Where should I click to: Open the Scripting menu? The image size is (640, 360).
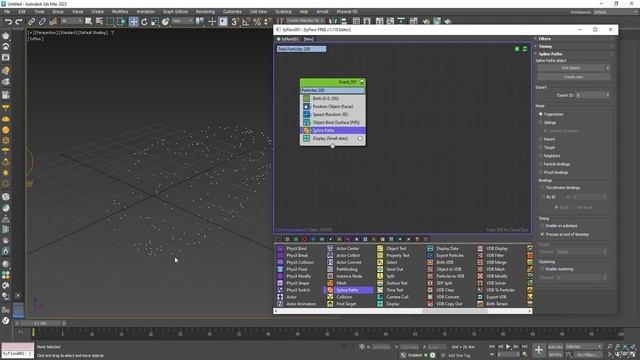[x=283, y=12]
